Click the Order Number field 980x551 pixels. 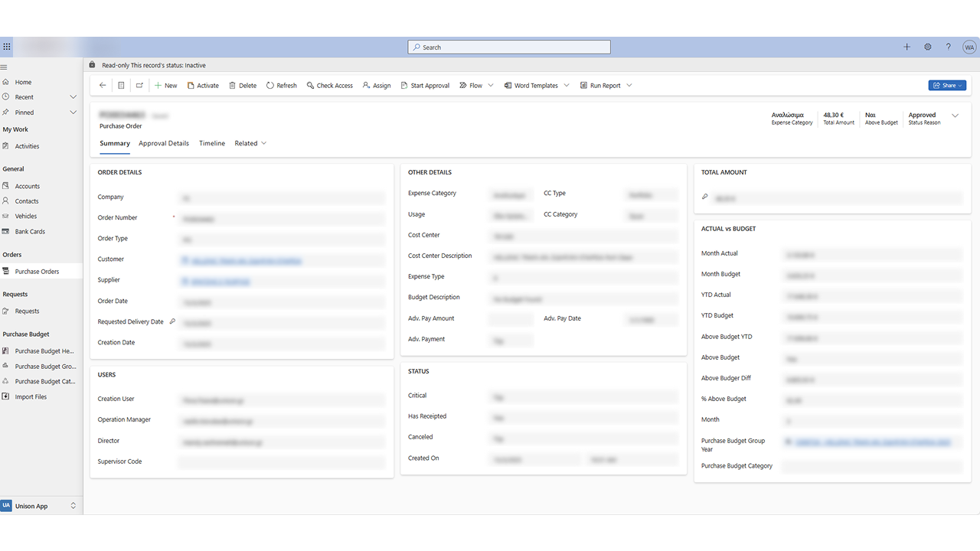[x=282, y=218]
